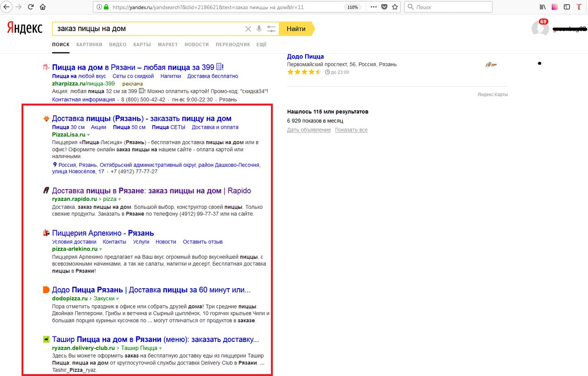Open advanced search settings sliders icon
The image size is (588, 376).
(271, 29)
